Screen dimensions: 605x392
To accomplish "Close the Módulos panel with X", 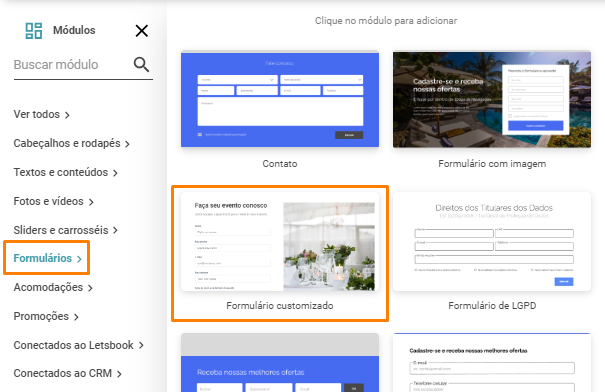I will coord(142,30).
